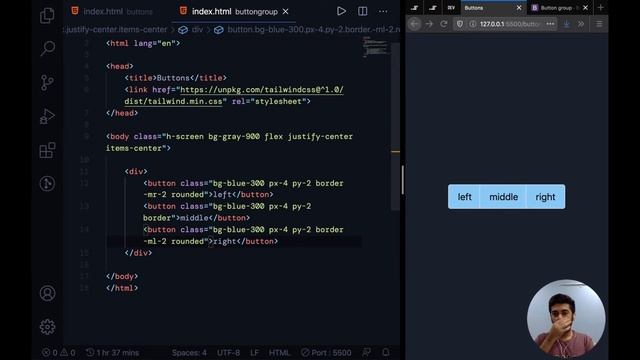The width and height of the screenshot is (640, 360).
Task: Click the left button on page
Action: click(x=464, y=197)
